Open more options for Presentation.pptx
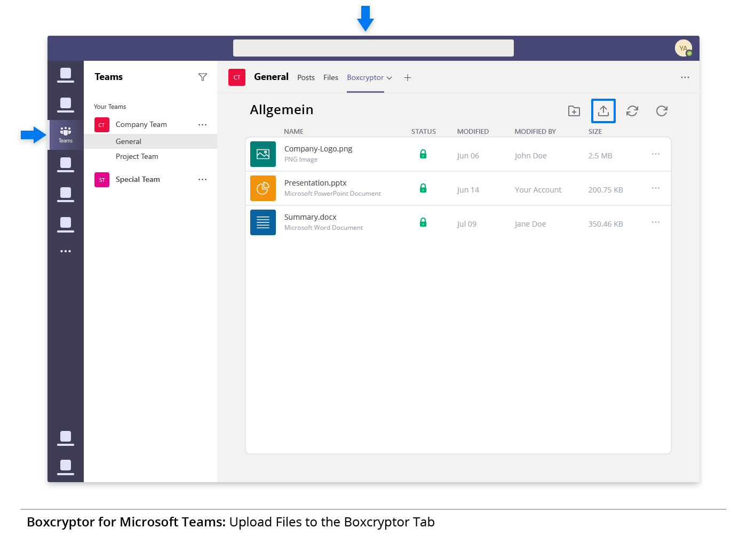 click(656, 188)
